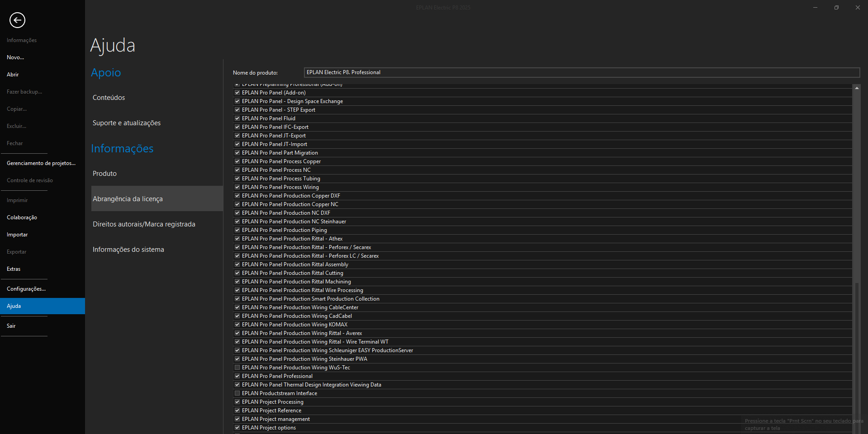Toggle Thermal Design Integration Viewing Data checkbox

point(237,385)
